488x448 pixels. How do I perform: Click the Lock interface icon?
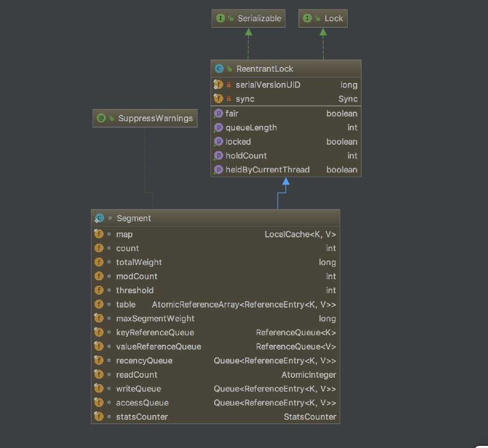pos(307,19)
